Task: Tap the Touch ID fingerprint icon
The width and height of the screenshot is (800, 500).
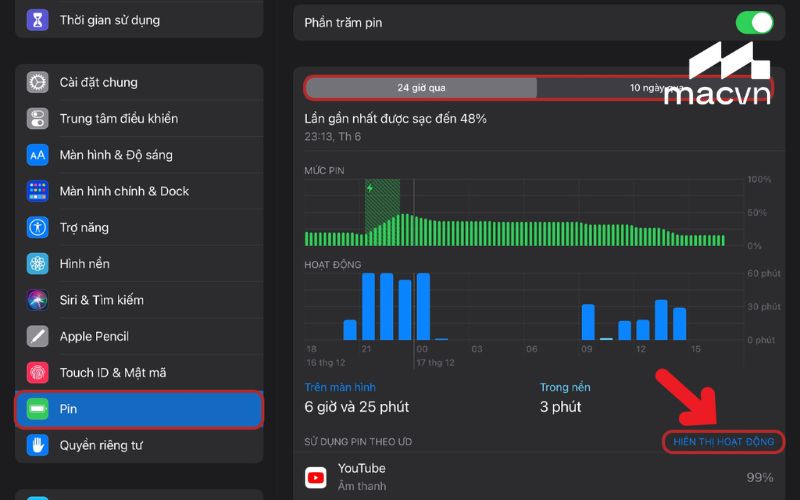Action: point(37,372)
